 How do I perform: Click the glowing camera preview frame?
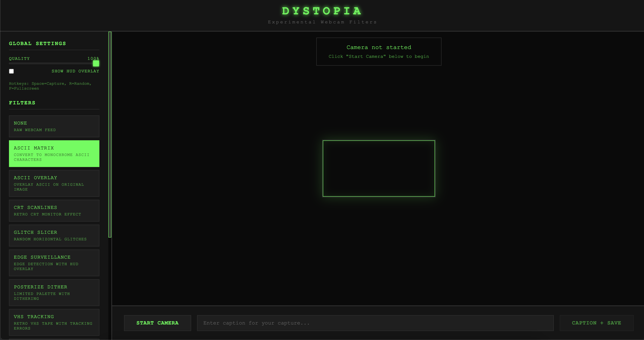(x=379, y=168)
